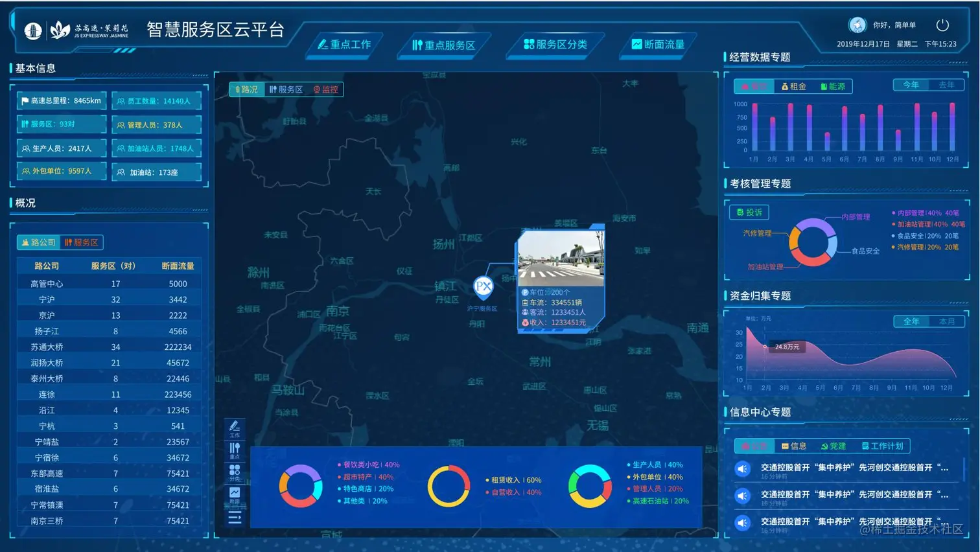Click the info center list scrollbar
The height and width of the screenshot is (552, 980).
click(x=964, y=468)
